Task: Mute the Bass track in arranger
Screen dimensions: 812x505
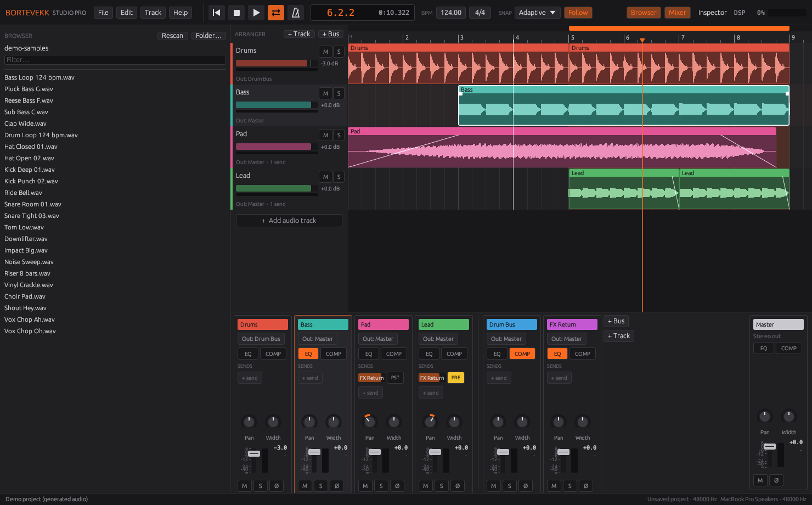Action: point(325,93)
